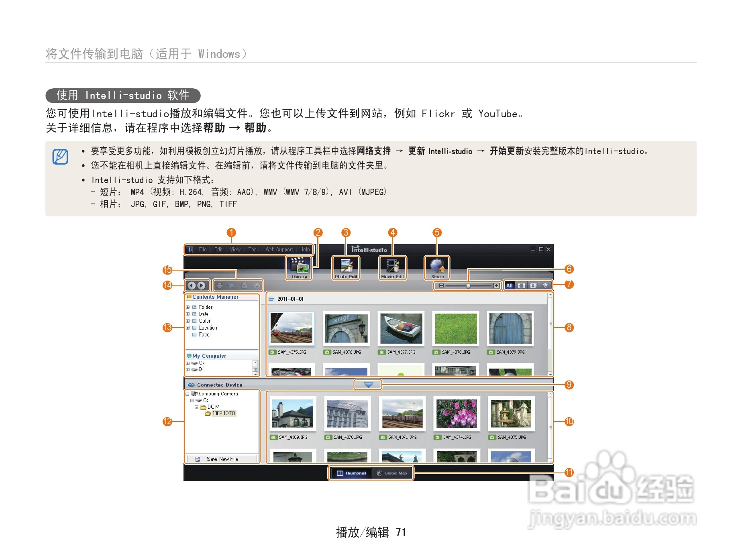The height and width of the screenshot is (560, 742).
Task: Click the camera badge beside SAM_4369.JPG
Action: 274,437
